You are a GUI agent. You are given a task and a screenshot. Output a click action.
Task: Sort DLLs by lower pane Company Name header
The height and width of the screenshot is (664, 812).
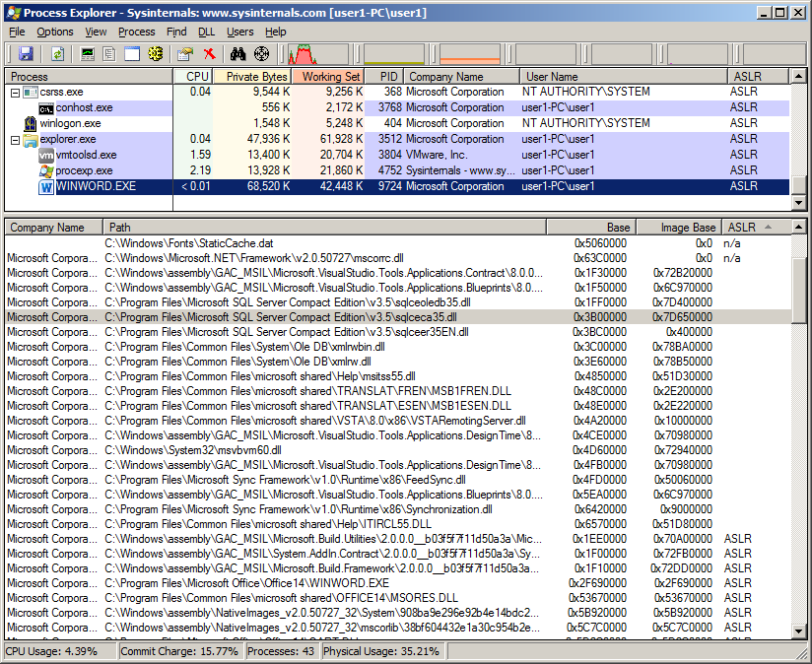pos(54,228)
